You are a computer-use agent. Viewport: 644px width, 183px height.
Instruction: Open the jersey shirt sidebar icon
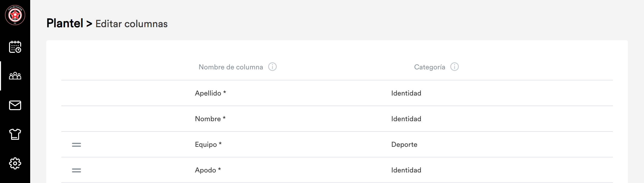pyautogui.click(x=15, y=134)
